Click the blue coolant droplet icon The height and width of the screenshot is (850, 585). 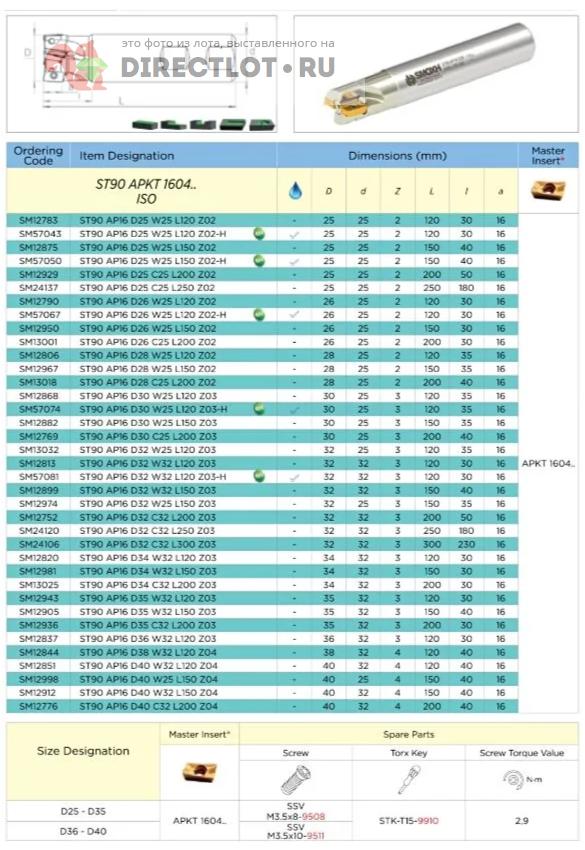click(295, 190)
